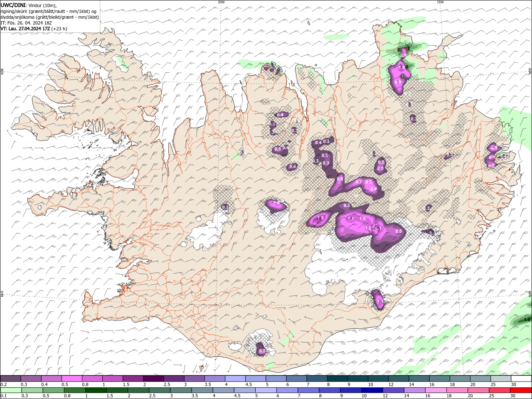Screen dimensions: 532x399
Task: Select the 'VT: Lau. 27.04.2024 17Z (+23 h)' line
Action: pyautogui.click(x=34, y=29)
